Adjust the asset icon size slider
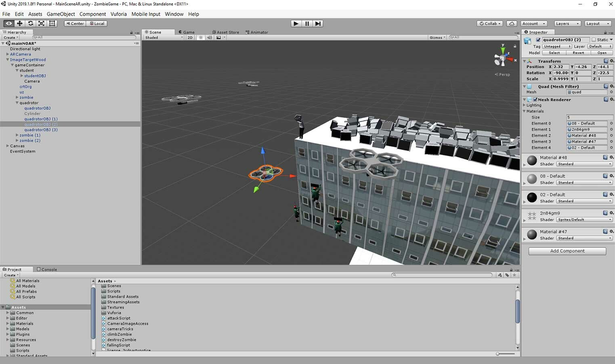This screenshot has height=364, width=615. (498, 354)
